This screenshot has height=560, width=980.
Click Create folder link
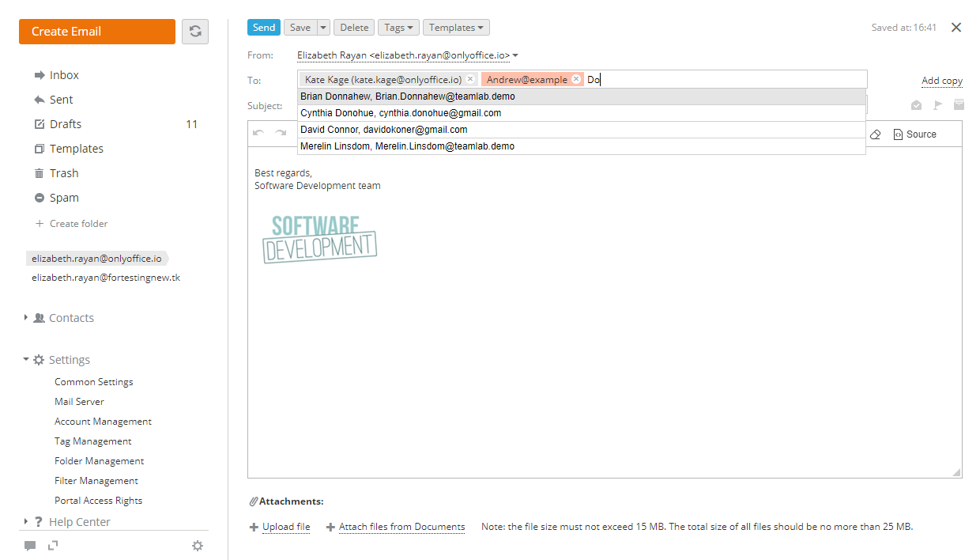(x=78, y=224)
